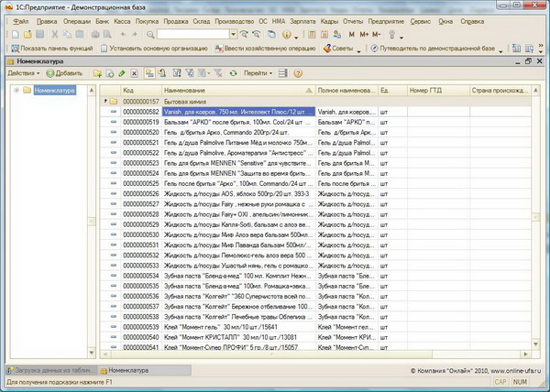Click the Move item to another group icon
This screenshot has width=550, height=392.
(x=161, y=73)
